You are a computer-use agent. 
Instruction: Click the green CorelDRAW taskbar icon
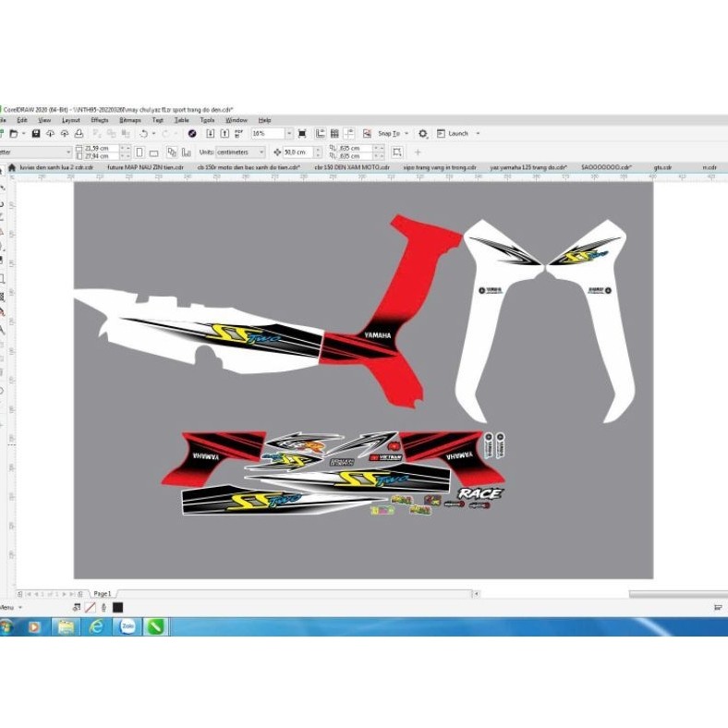point(156,626)
